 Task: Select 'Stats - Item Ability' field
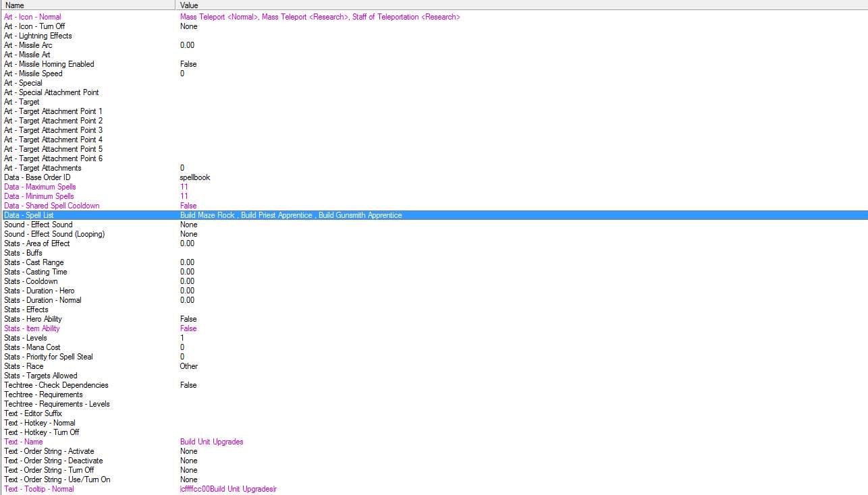(x=434, y=328)
